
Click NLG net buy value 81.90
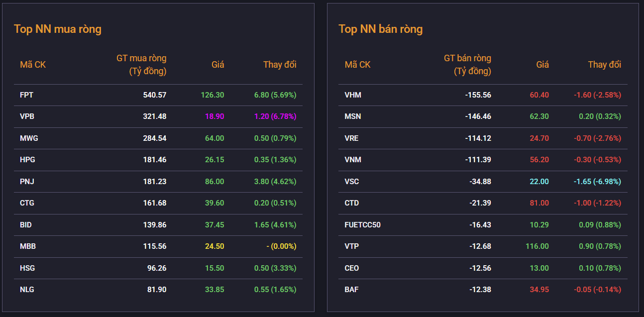(156, 290)
